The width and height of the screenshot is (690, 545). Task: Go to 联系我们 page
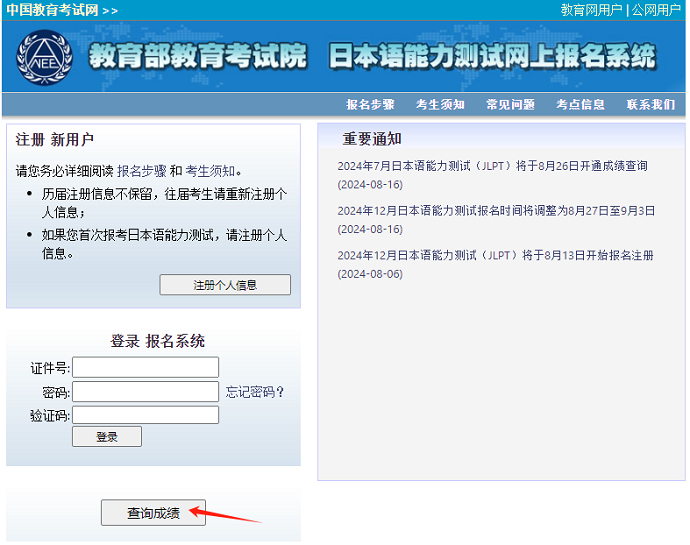tap(650, 105)
